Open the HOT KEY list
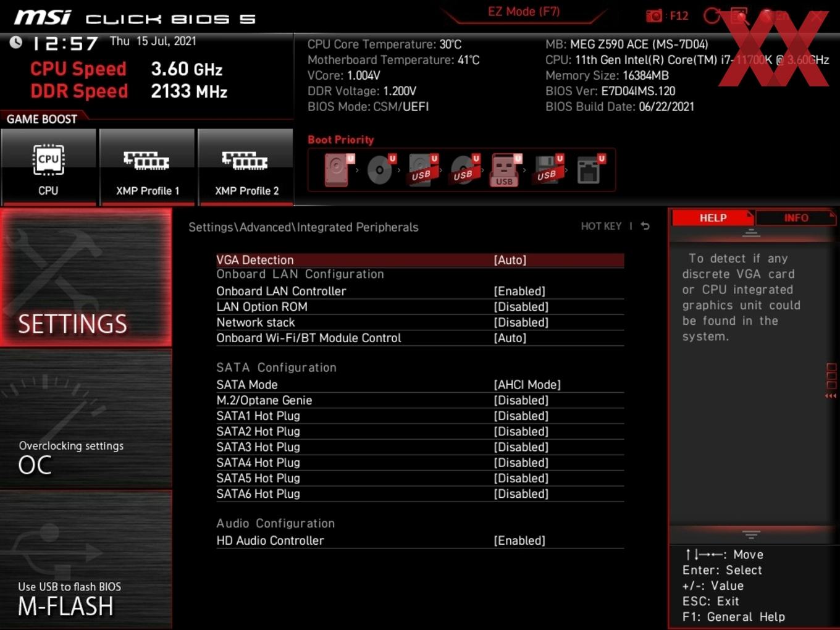Viewport: 840px width, 630px height. click(601, 226)
